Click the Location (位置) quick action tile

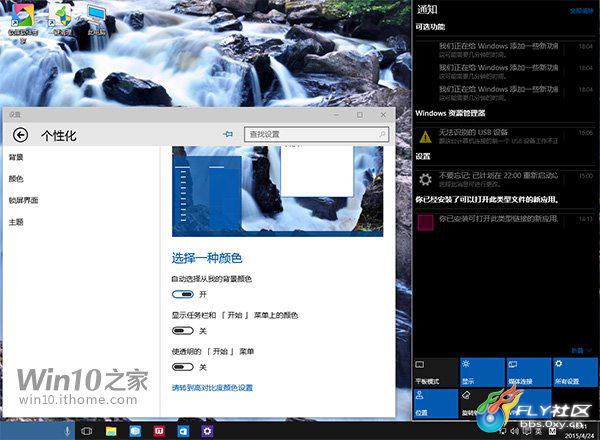point(433,403)
